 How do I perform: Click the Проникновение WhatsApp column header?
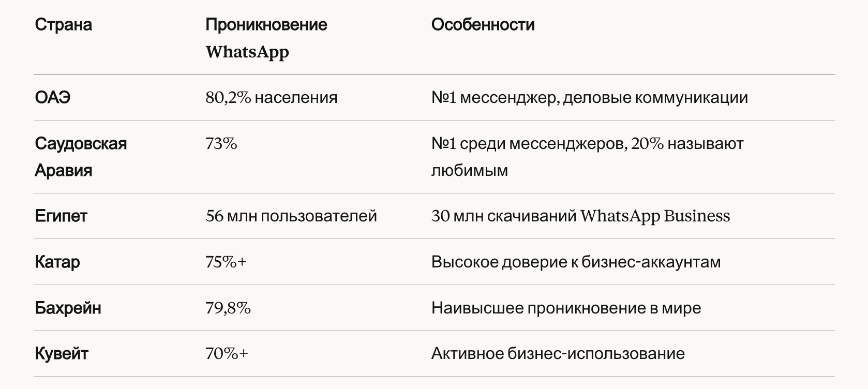[x=266, y=38]
